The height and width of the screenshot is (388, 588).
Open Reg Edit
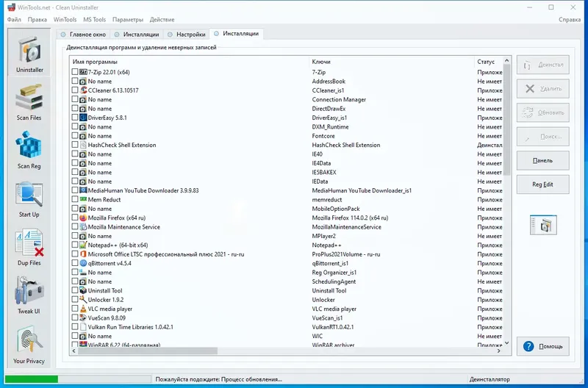[x=542, y=184]
